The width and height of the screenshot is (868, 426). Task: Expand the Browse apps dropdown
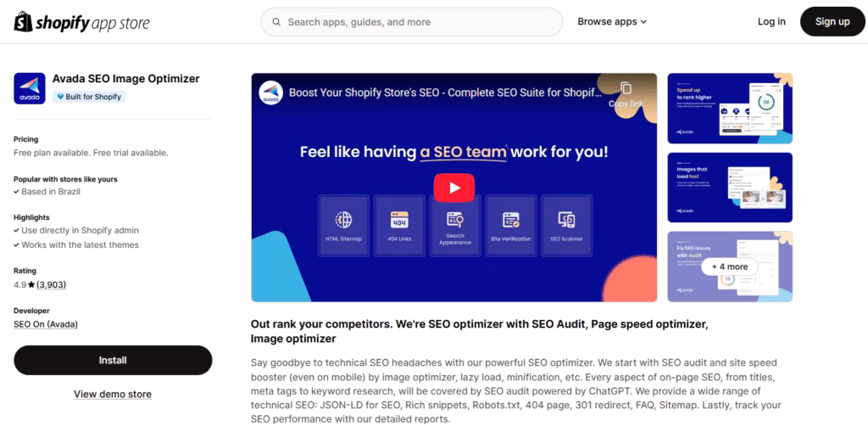point(612,22)
